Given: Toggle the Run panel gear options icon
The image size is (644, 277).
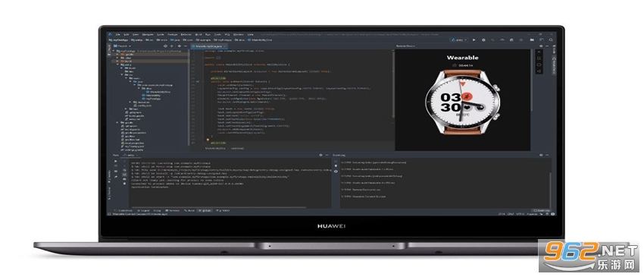Looking at the screenshot, I should click(320, 155).
